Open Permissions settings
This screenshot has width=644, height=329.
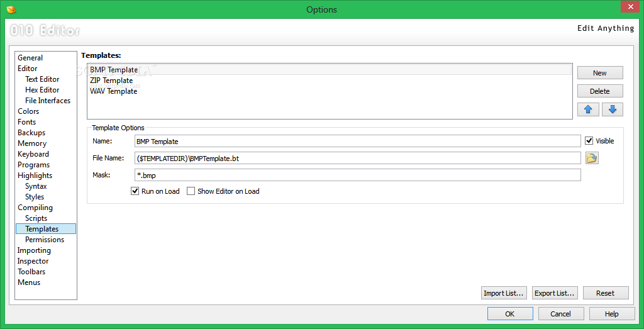tap(45, 240)
